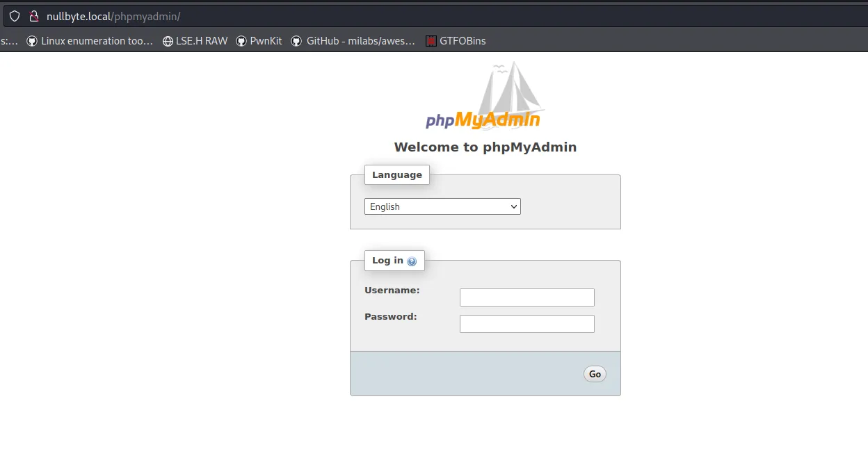The height and width of the screenshot is (465, 868).
Task: Click globe favicon of LSE.H RAW bookmark
Action: tap(168, 41)
